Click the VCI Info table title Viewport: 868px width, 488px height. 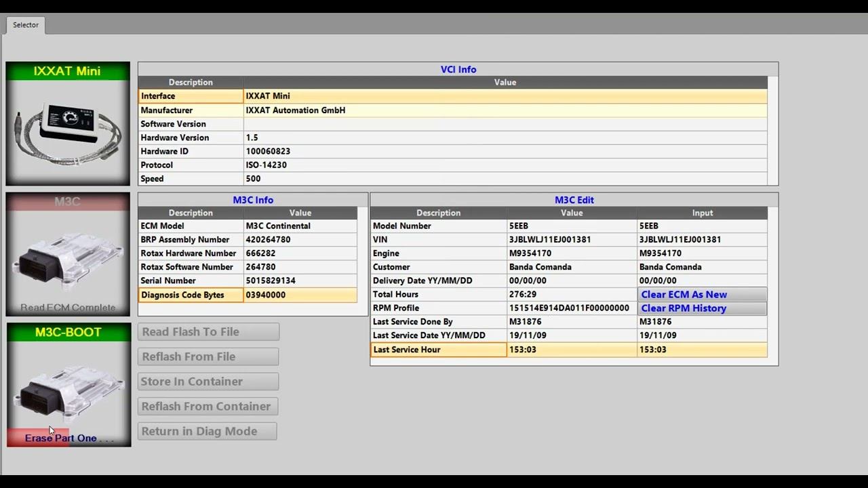(x=458, y=69)
